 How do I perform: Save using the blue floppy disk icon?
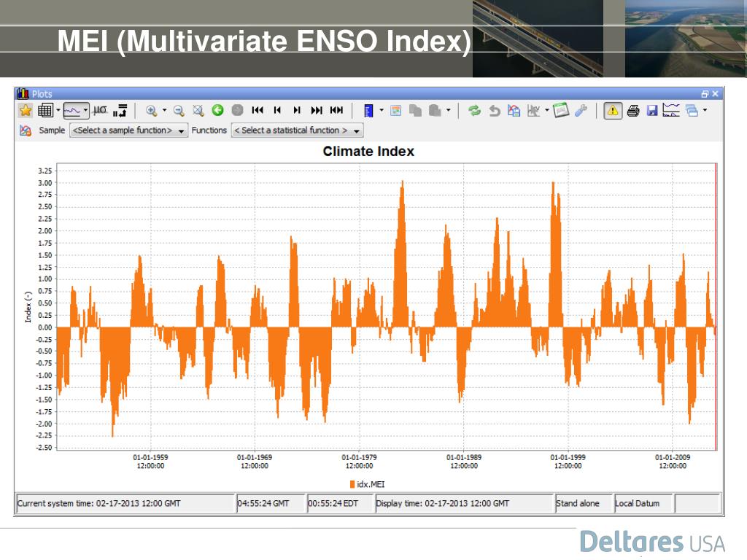click(x=652, y=111)
